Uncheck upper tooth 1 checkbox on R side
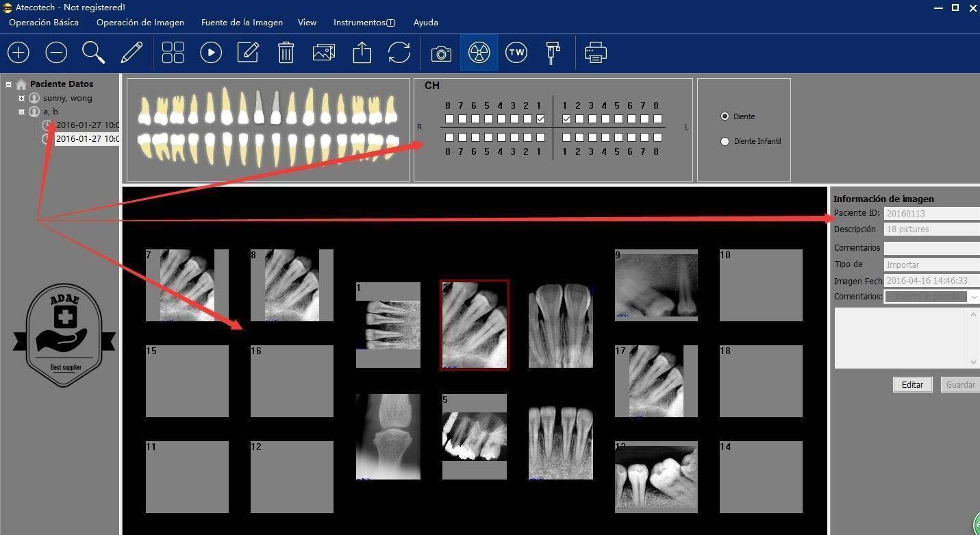This screenshot has width=980, height=535. click(x=540, y=119)
